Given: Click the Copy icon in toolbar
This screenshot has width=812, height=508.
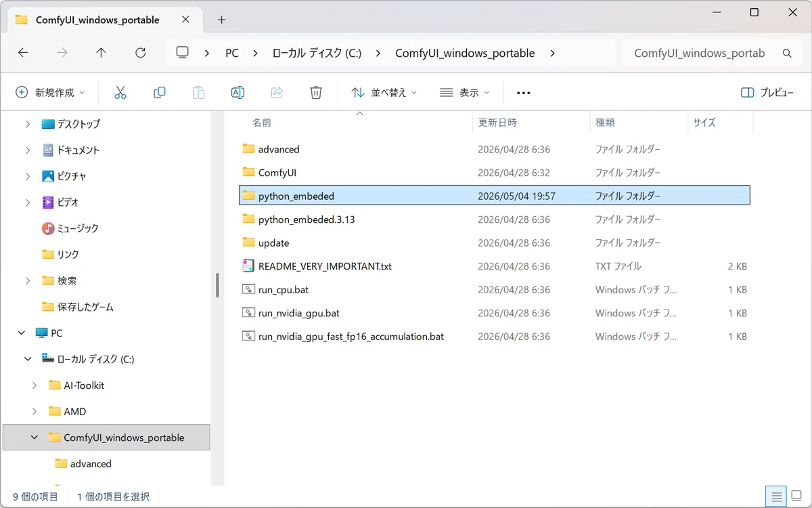Looking at the screenshot, I should 160,93.
